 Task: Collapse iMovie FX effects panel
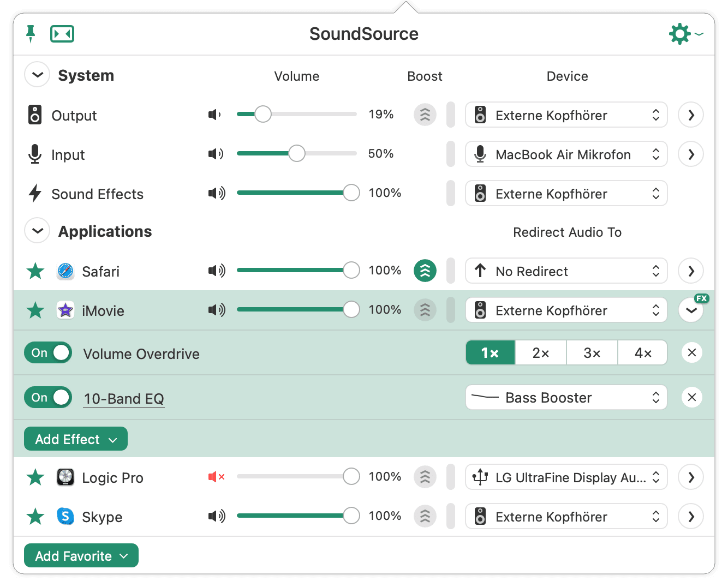coord(691,310)
